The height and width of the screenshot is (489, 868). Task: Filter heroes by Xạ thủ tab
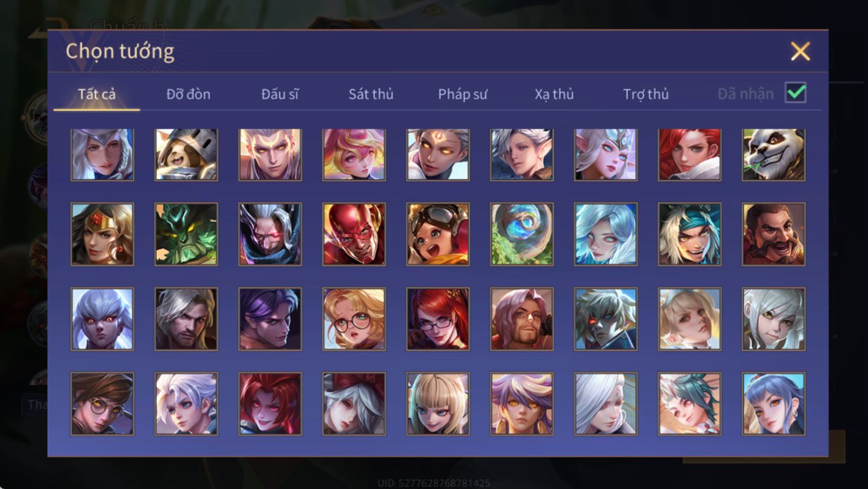(554, 94)
